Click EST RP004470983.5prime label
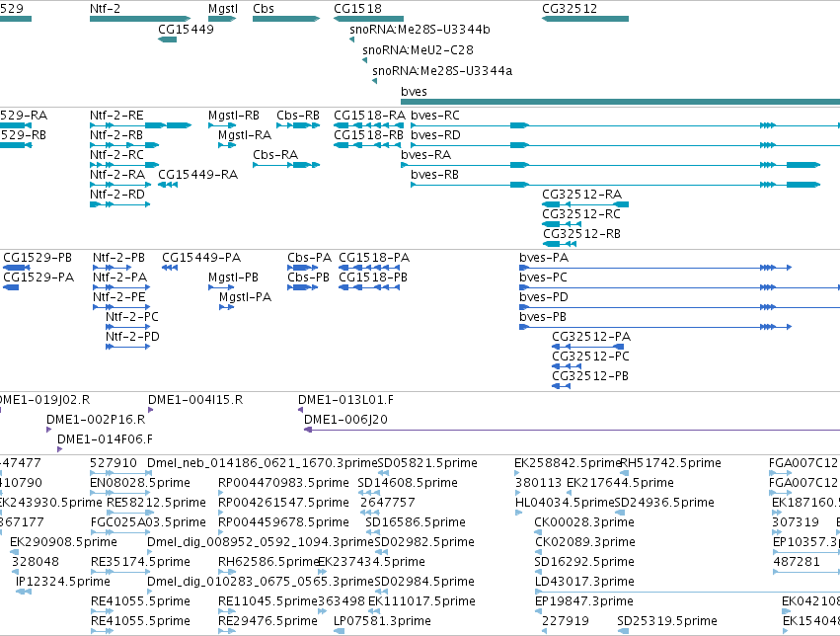 pos(283,483)
